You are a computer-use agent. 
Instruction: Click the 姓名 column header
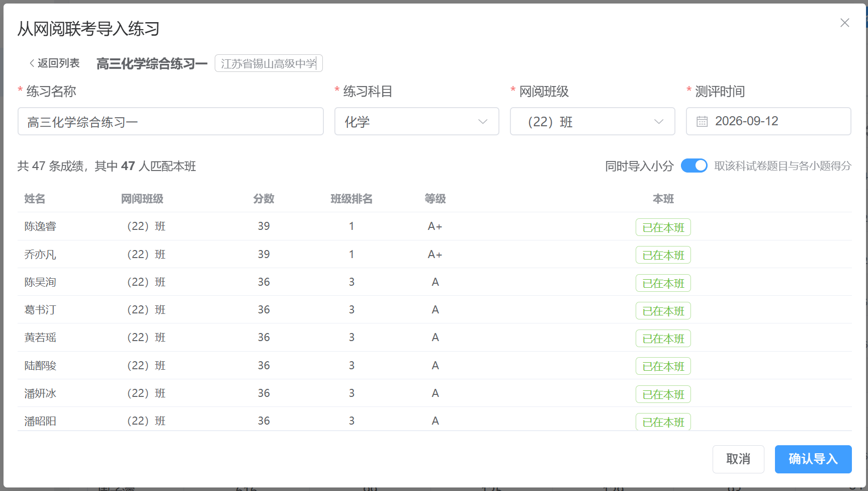pyautogui.click(x=35, y=199)
